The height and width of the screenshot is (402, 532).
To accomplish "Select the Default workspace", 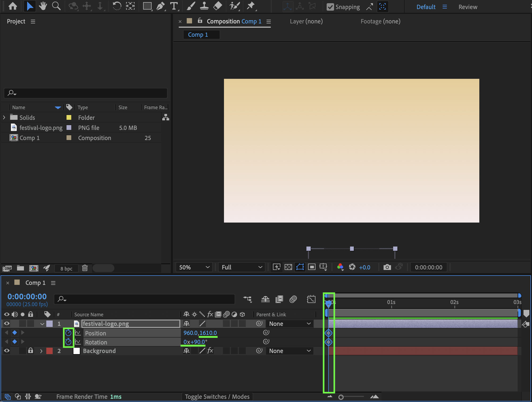I will pos(426,7).
